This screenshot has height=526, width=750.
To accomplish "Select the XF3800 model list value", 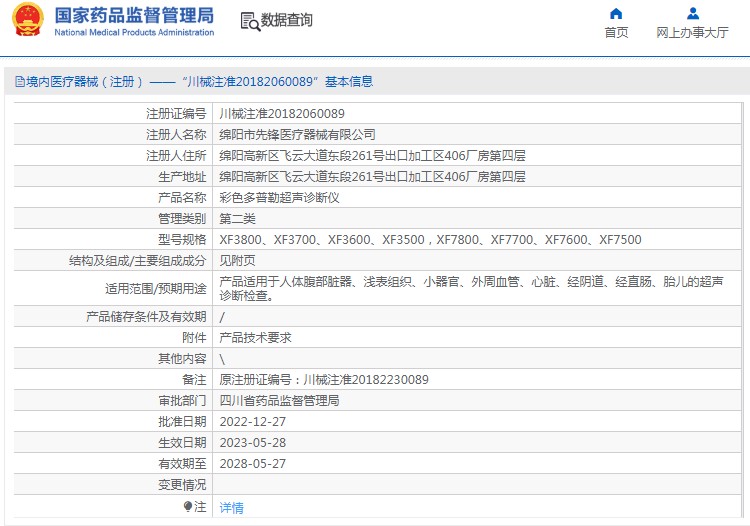I will [430, 240].
